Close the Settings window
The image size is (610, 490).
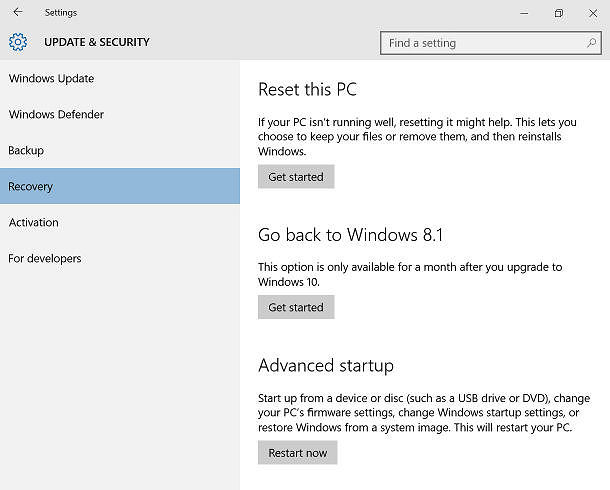pyautogui.click(x=591, y=13)
